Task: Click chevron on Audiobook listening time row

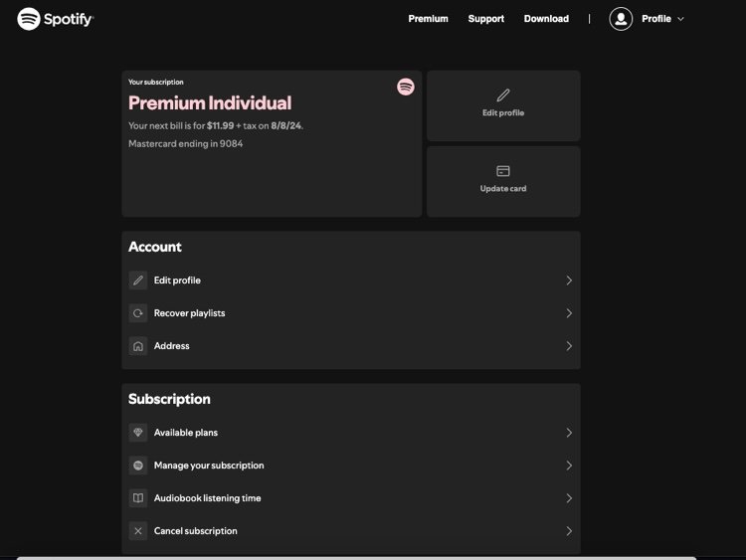Action: click(x=569, y=498)
